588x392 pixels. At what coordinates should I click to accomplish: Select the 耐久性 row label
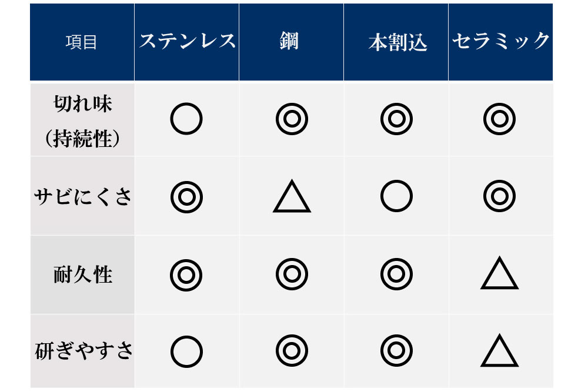[x=82, y=274]
